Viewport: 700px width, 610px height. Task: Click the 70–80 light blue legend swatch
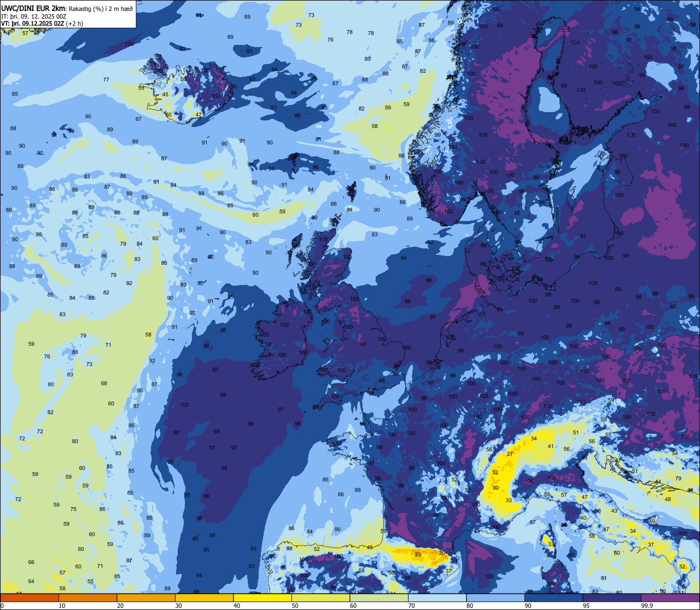[x=437, y=597]
